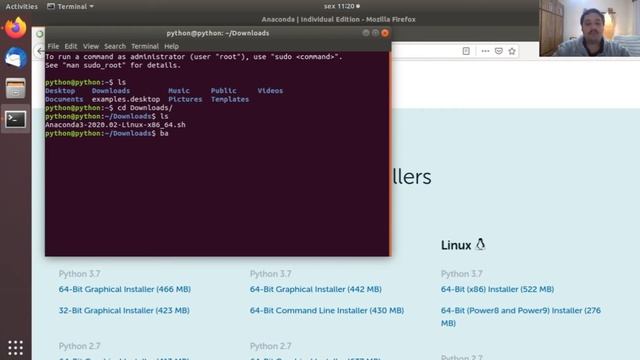Open terminal File menu
This screenshot has width=640, height=360.
click(x=53, y=46)
